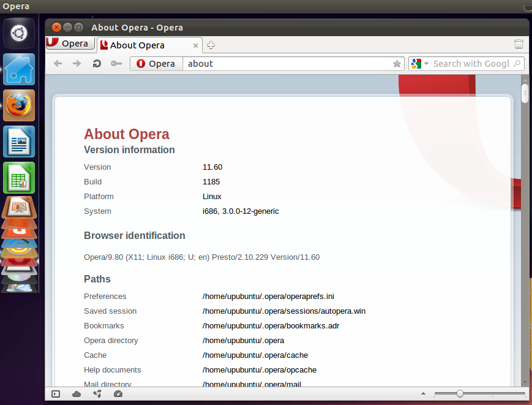
Task: Toggle the panel button in status bar
Action: [x=56, y=394]
